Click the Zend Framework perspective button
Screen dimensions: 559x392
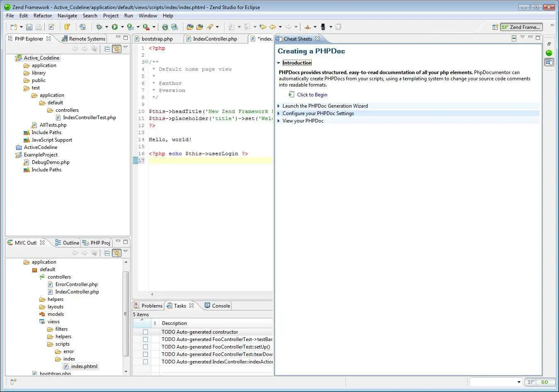521,27
